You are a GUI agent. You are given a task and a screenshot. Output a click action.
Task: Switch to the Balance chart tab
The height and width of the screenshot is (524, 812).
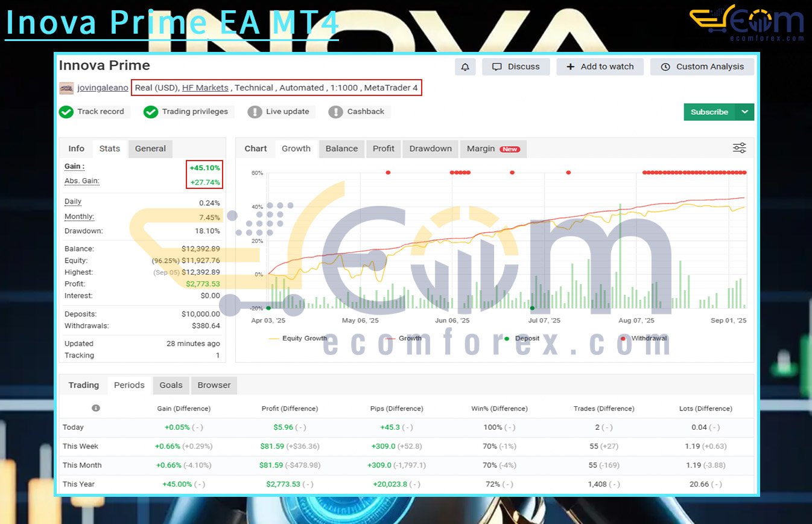click(341, 149)
